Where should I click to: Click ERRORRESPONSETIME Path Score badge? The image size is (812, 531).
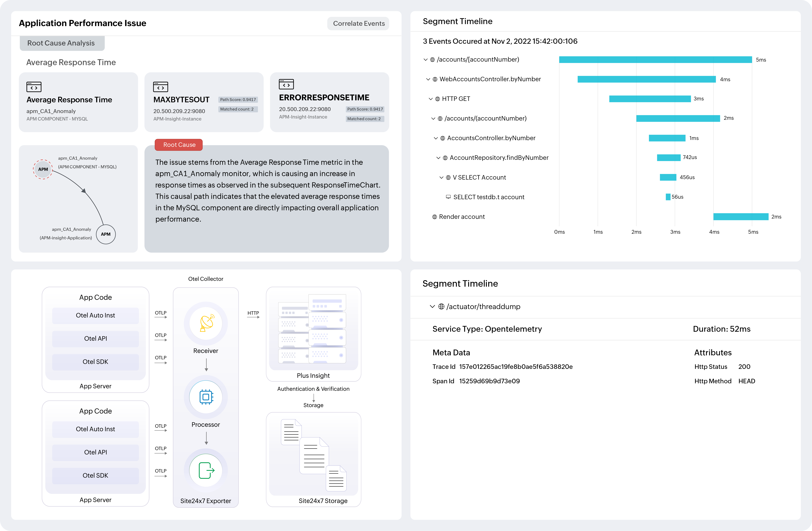(365, 109)
